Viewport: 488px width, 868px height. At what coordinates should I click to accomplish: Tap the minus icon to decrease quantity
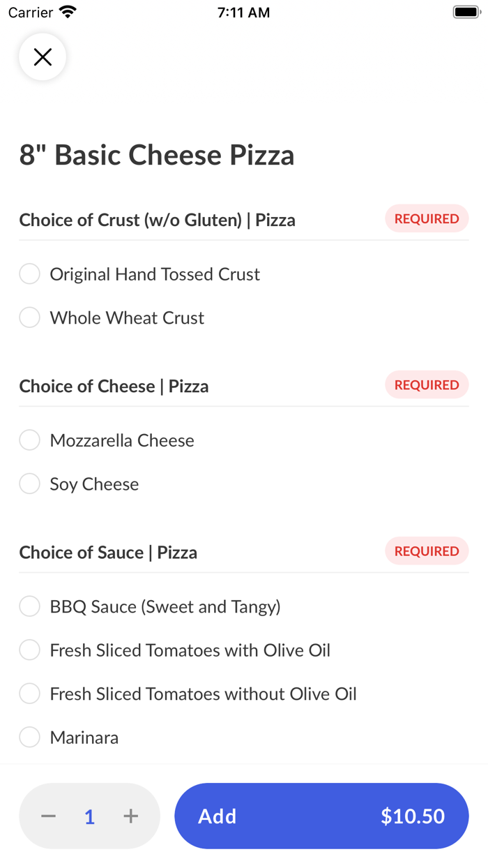pos(48,816)
